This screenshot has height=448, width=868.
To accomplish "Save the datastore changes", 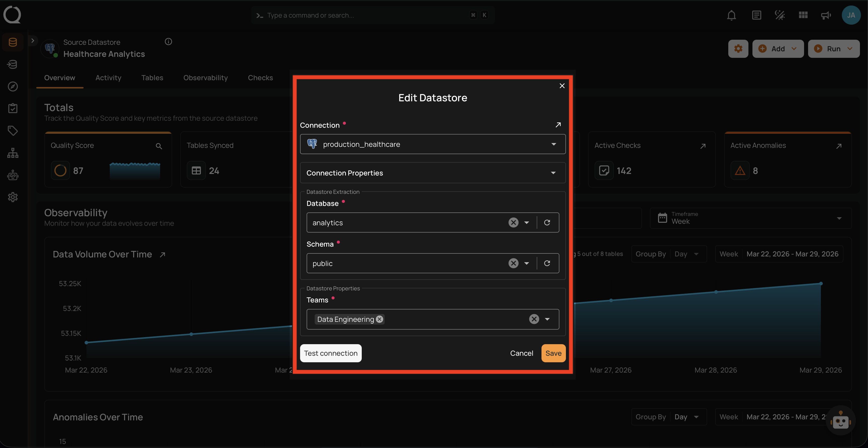I will (x=553, y=353).
